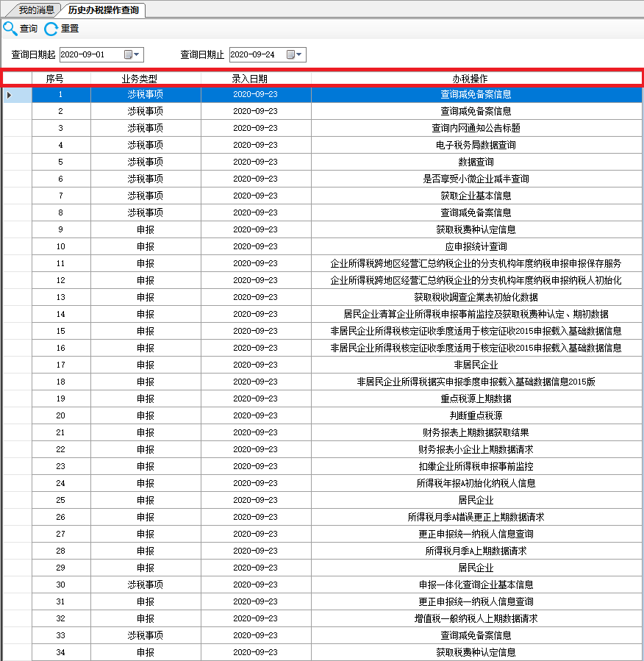Click 序号 cell 31

tap(61, 601)
